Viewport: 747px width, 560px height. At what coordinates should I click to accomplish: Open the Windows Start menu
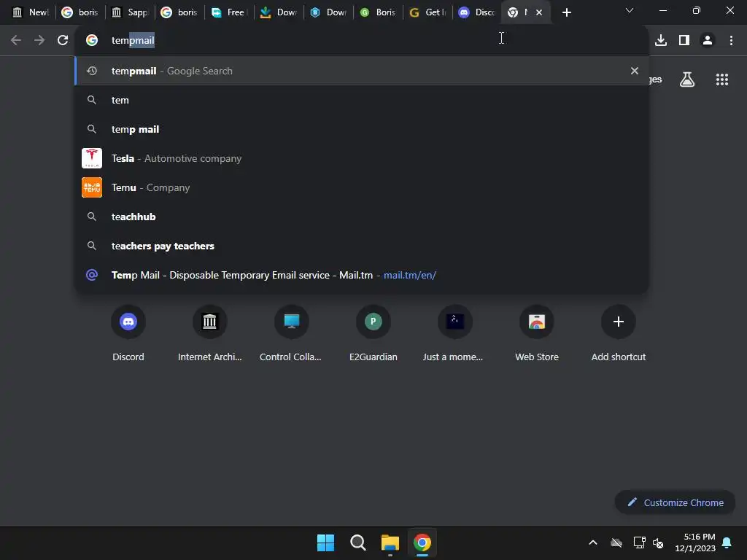(x=325, y=542)
